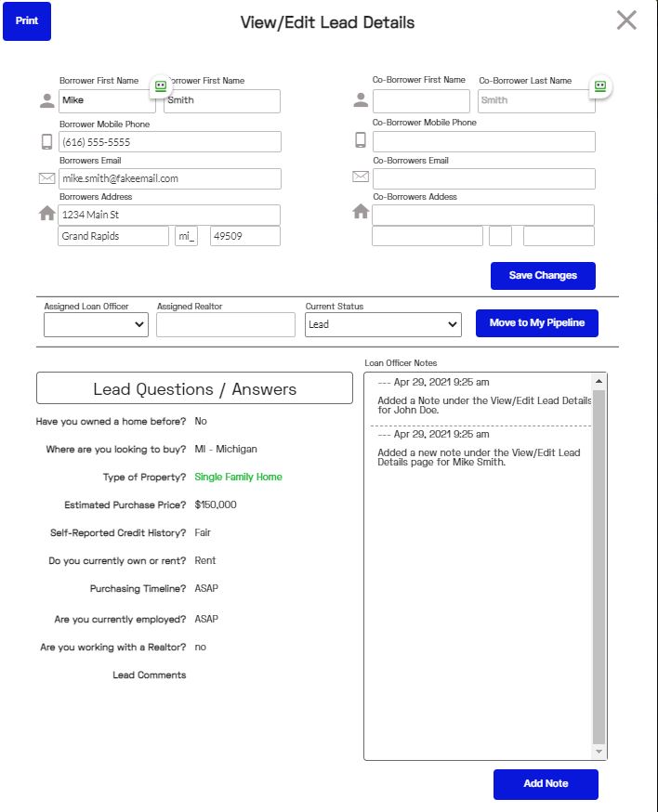Edit the borrower last name field containing Smith
Viewport: 658px width, 812px height.
coord(222,101)
